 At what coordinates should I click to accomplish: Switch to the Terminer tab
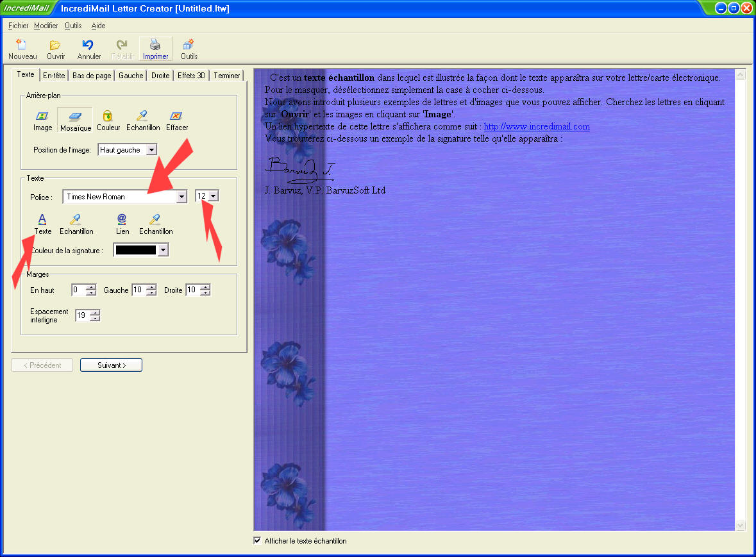tap(226, 76)
